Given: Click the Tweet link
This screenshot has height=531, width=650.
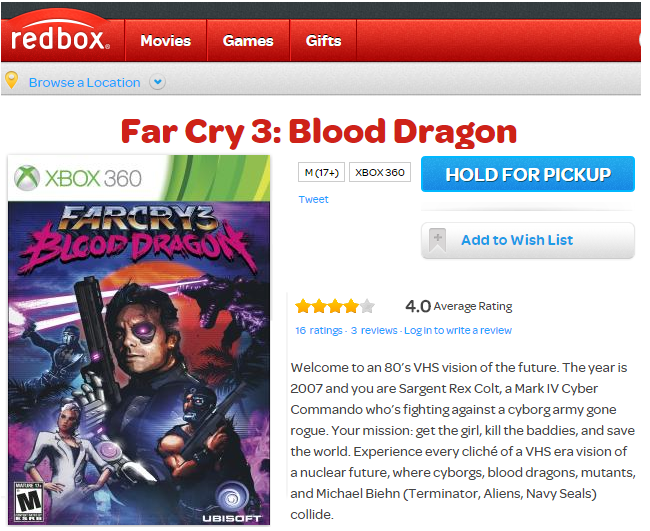Looking at the screenshot, I should tap(313, 199).
